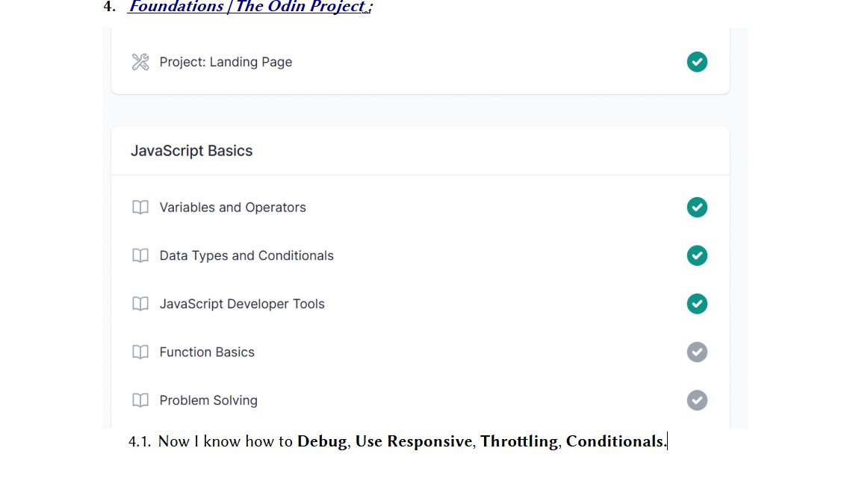The height and width of the screenshot is (504, 850).
Task: Click the bold word Debug in line 4.1
Action: tap(322, 442)
